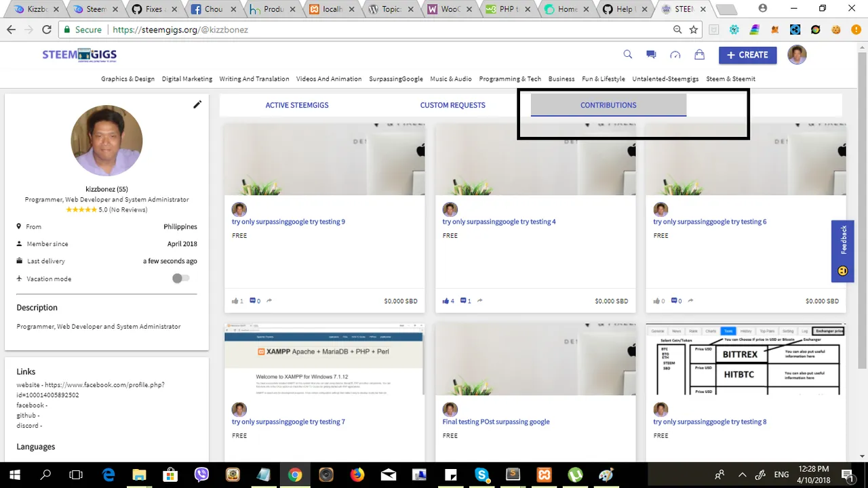Screen dimensions: 868x488
Task: Share the 'try testing 4' gig
Action: pyautogui.click(x=480, y=301)
